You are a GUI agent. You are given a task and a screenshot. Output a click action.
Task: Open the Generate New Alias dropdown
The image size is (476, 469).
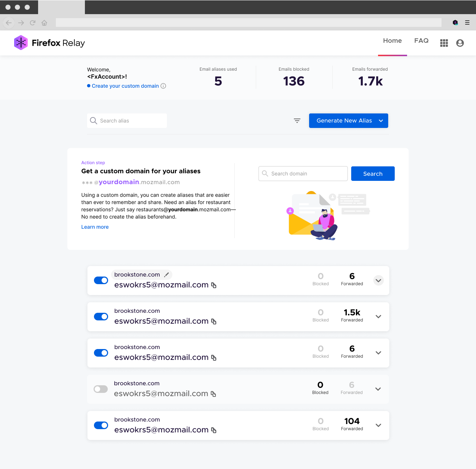(x=349, y=121)
